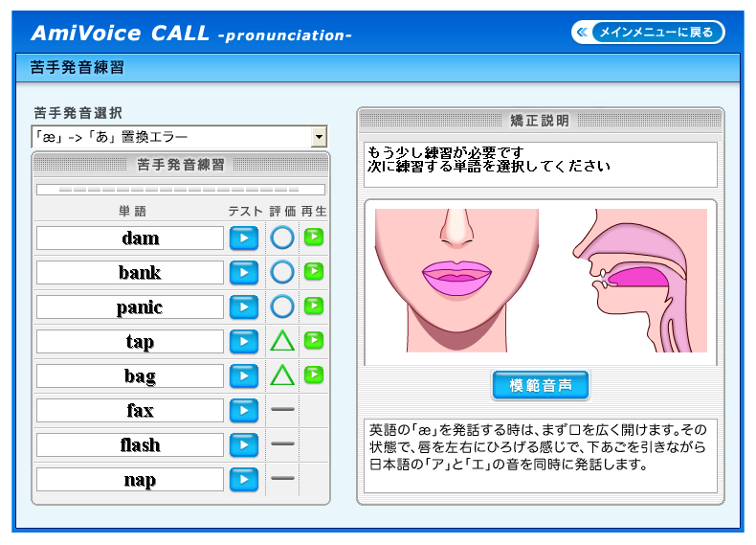Start the test for the word bank

(244, 272)
